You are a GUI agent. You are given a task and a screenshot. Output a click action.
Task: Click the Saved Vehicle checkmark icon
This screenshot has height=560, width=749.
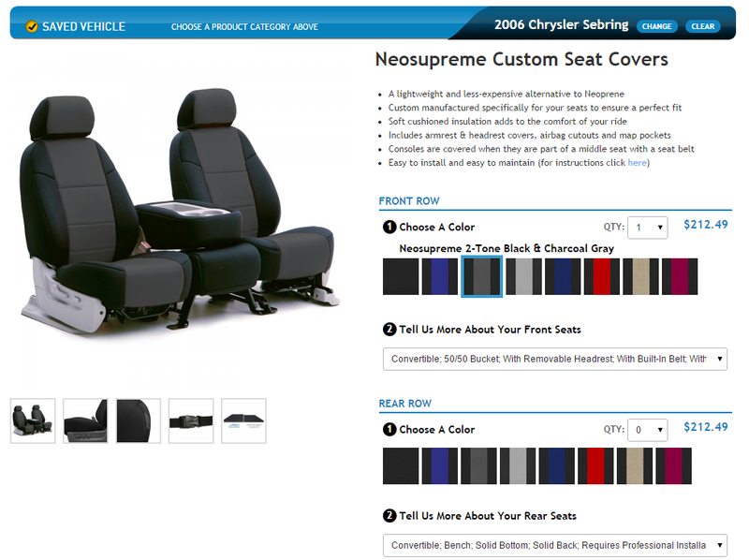tap(32, 27)
